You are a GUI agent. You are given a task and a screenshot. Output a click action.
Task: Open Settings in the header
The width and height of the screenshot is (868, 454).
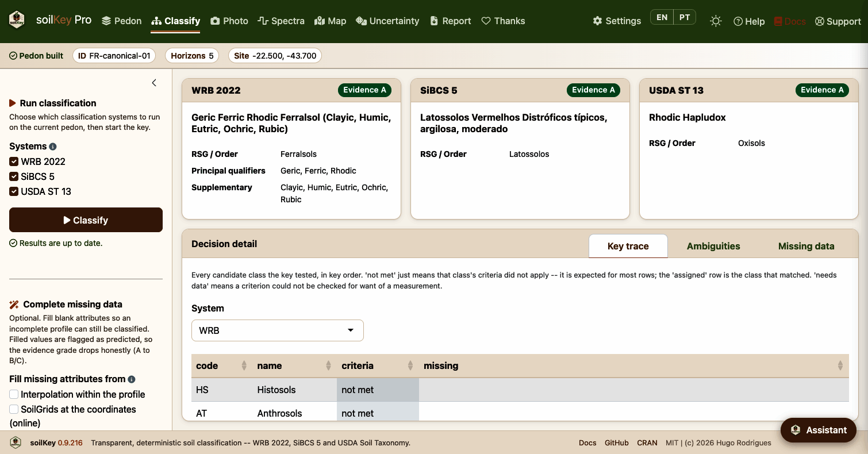[617, 21]
